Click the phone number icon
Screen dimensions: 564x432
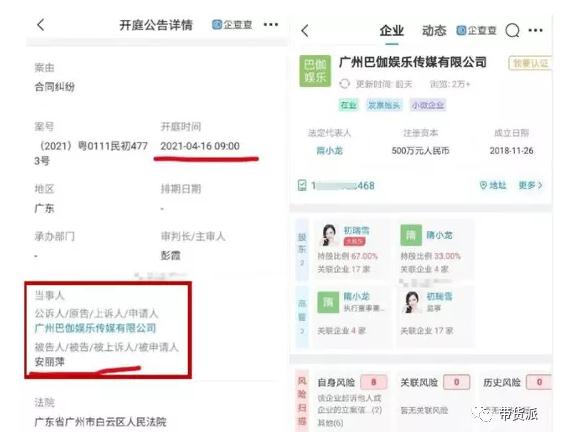point(302,185)
